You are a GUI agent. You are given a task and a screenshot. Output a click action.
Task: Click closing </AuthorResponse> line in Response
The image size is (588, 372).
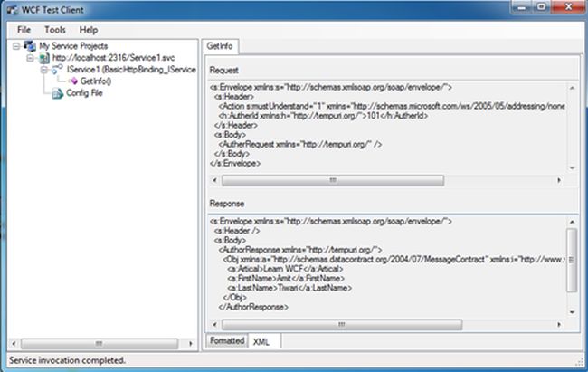(253, 307)
